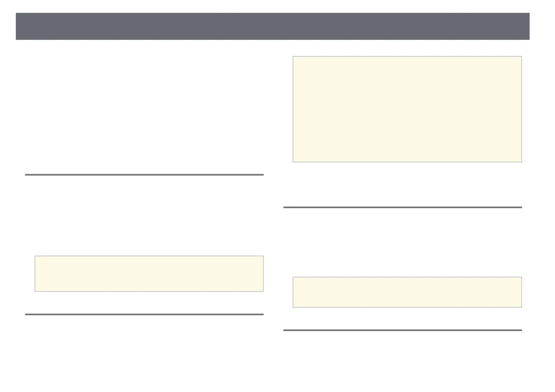Click the top border of large note box
The height and width of the screenshot is (392, 555).
(407, 56)
